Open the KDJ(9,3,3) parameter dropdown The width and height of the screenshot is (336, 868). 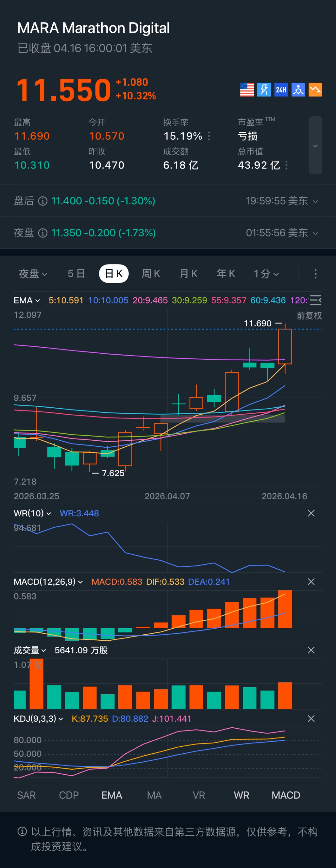click(x=38, y=718)
